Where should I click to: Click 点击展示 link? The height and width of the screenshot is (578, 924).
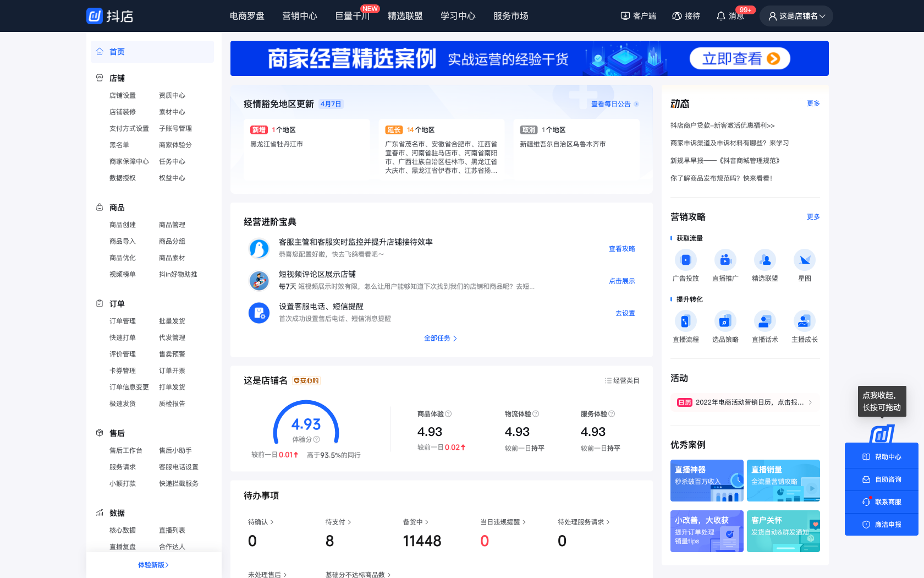point(622,281)
